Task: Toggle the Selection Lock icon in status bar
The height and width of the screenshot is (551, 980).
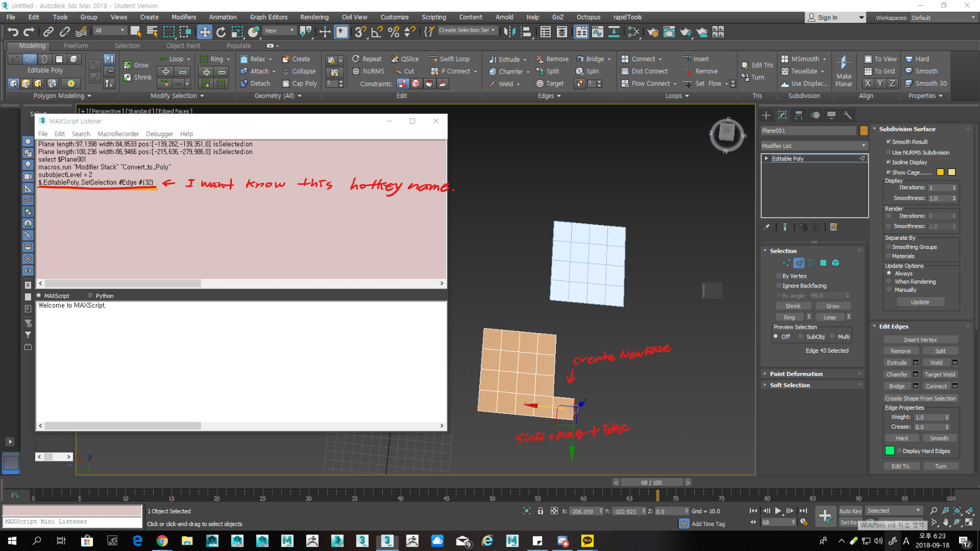Action: [x=540, y=511]
